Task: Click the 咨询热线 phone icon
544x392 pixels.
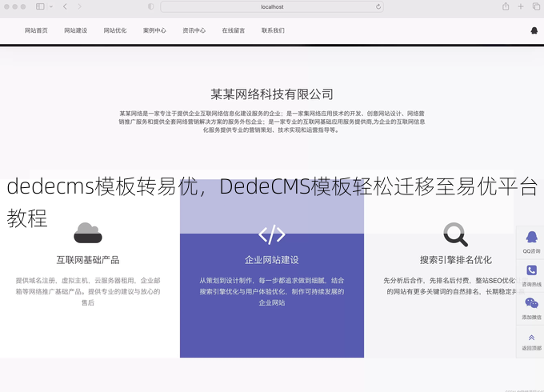Action: tap(531, 270)
